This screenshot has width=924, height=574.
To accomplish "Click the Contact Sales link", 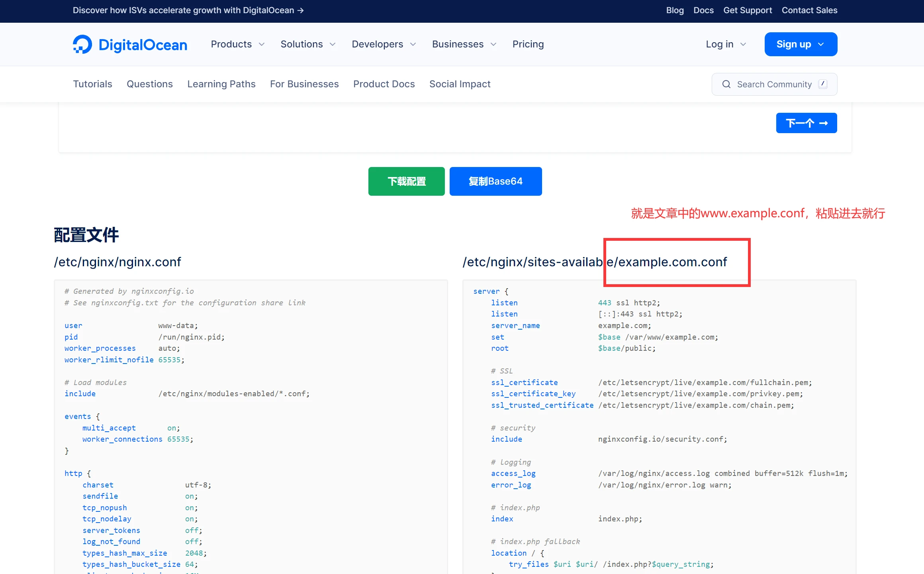I will coord(809,10).
